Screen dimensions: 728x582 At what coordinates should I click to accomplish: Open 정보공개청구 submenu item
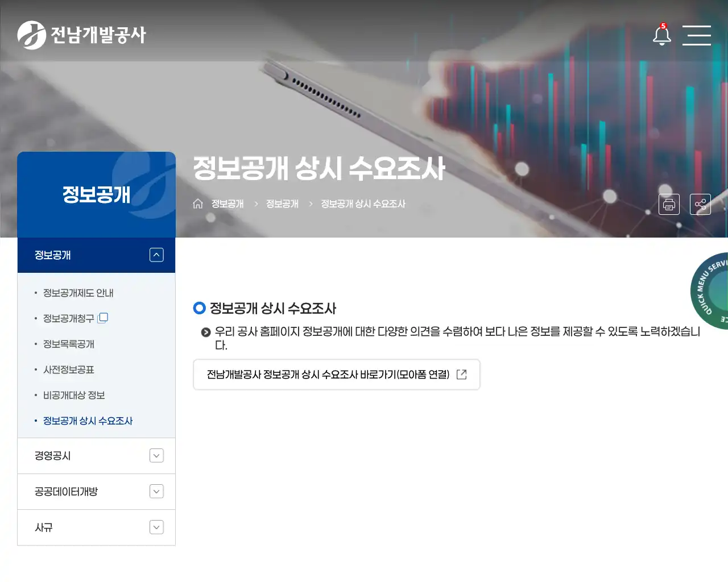[x=69, y=318]
